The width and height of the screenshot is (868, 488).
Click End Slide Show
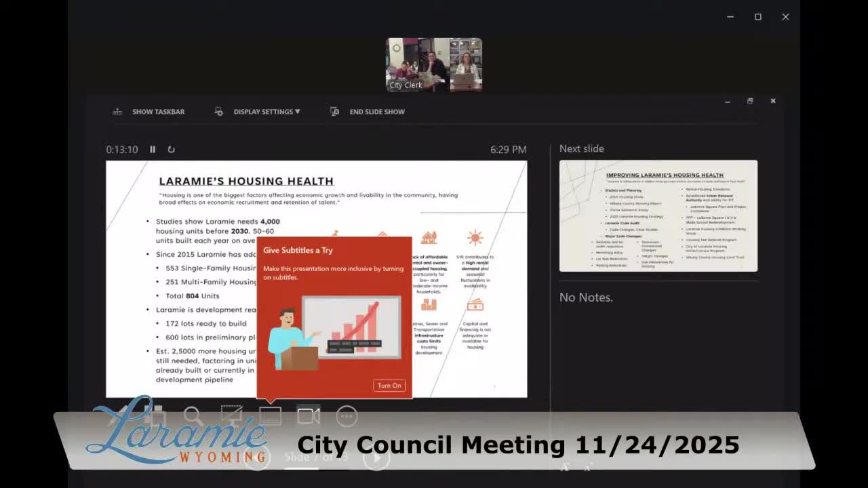[x=368, y=112]
